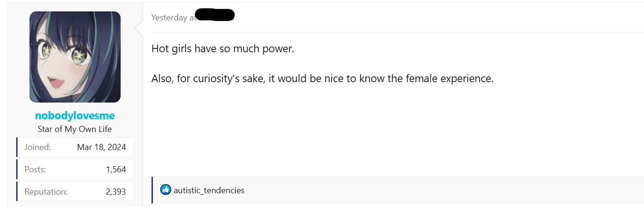This screenshot has width=644, height=207.
Task: Click empty space in the reactions bar
Action: [x=427, y=190]
